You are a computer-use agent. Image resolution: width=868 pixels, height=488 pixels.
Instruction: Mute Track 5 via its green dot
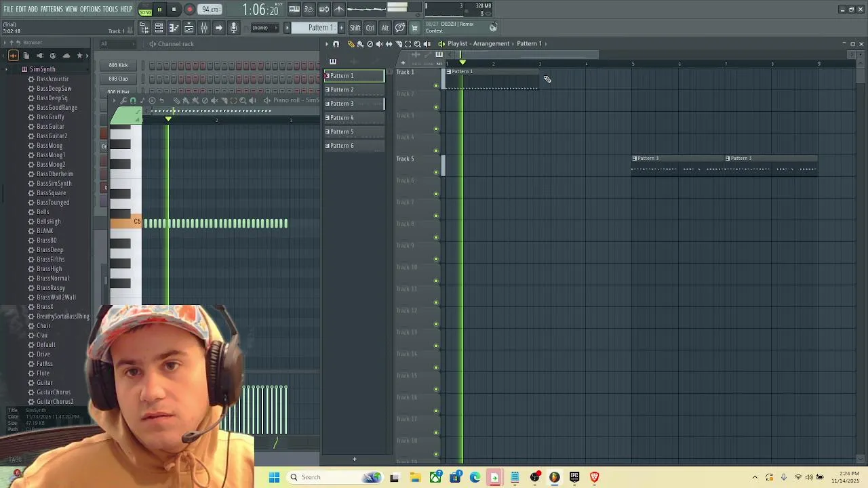(436, 172)
